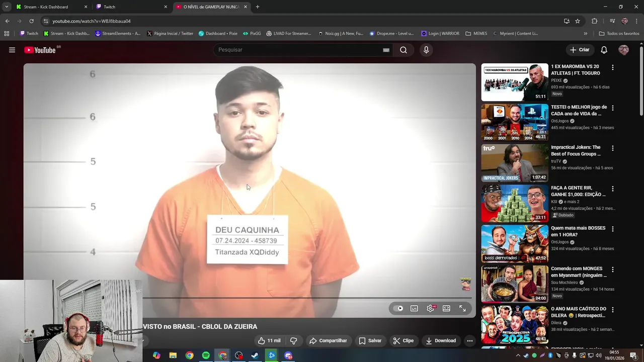Open the Página Inicial / Twitter bookmark

click(x=170, y=34)
